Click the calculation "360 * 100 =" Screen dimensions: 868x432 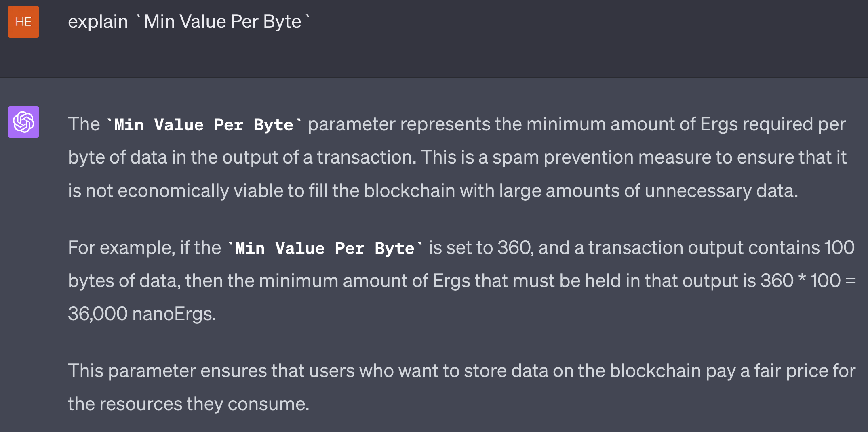(807, 281)
